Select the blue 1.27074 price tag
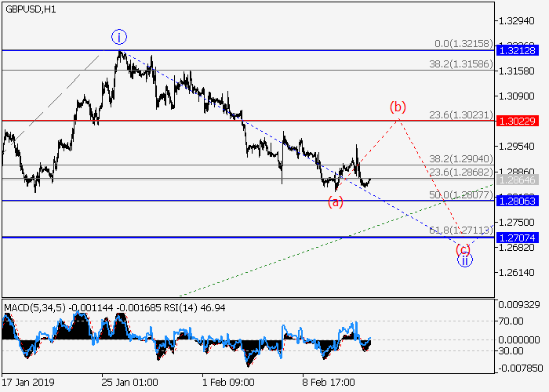Image resolution: width=549 pixels, height=392 pixels. point(517,238)
